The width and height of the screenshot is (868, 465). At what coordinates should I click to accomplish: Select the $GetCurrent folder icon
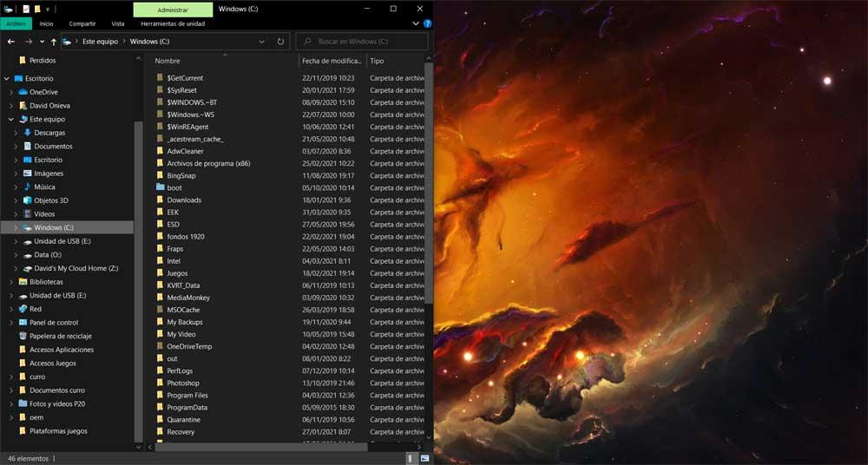click(161, 78)
